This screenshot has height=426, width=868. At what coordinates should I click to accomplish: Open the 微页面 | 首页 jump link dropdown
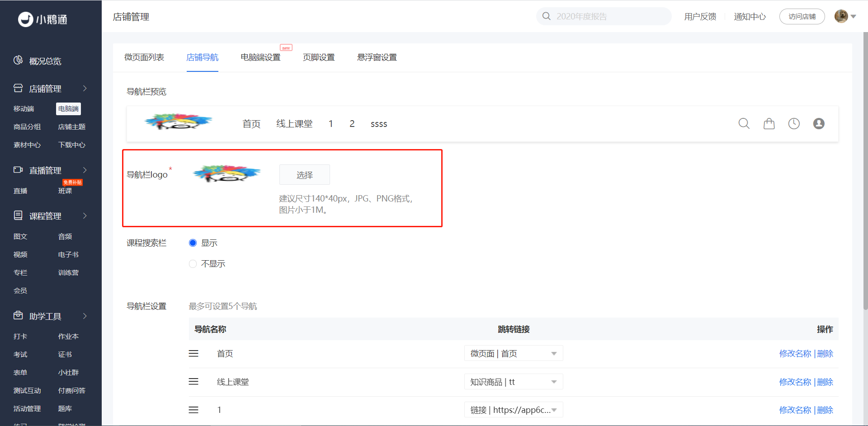[x=514, y=353]
